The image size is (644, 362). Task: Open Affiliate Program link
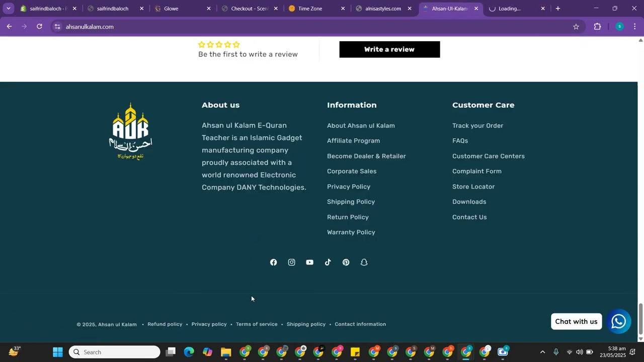pos(353,141)
